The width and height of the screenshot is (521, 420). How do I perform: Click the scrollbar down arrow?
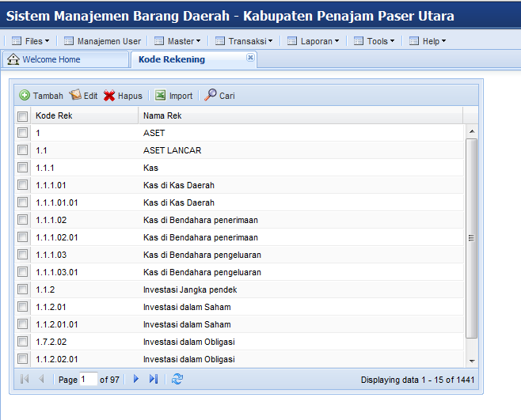coord(472,361)
